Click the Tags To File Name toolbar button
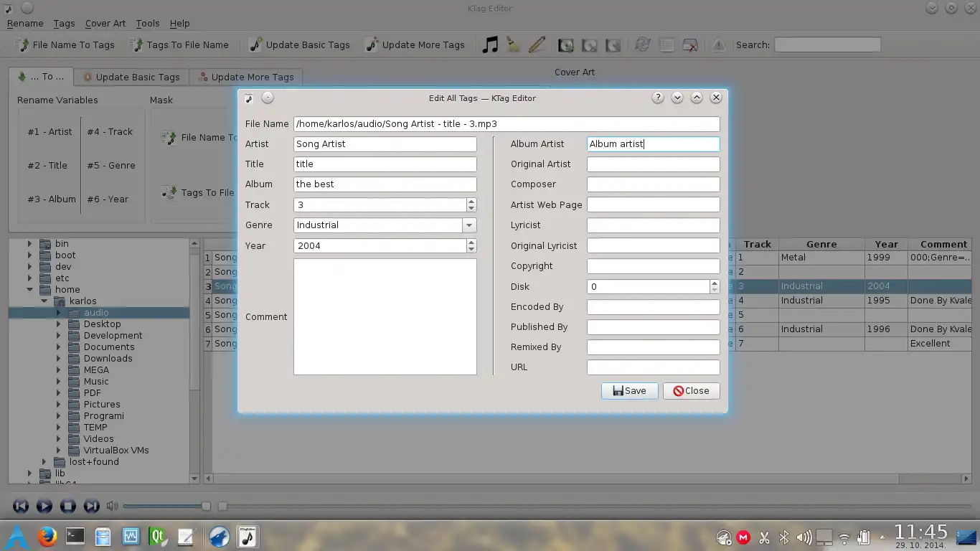Screen dimensions: 980x551 click(x=179, y=44)
